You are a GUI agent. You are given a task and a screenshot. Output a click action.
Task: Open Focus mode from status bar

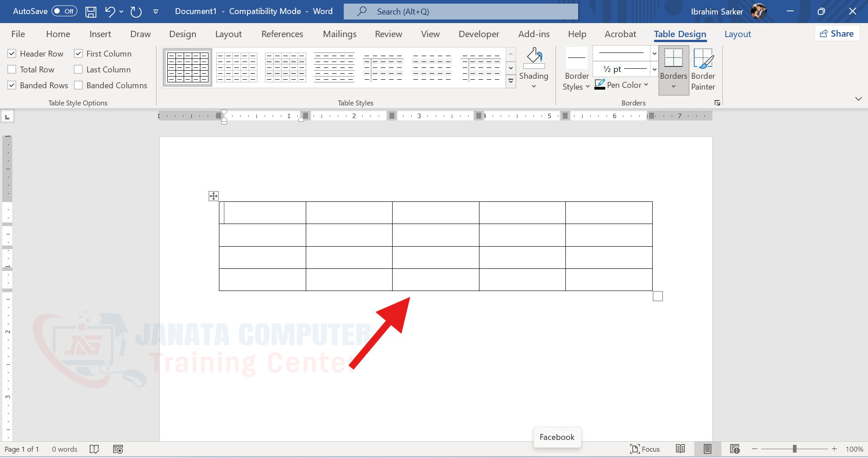(645, 449)
